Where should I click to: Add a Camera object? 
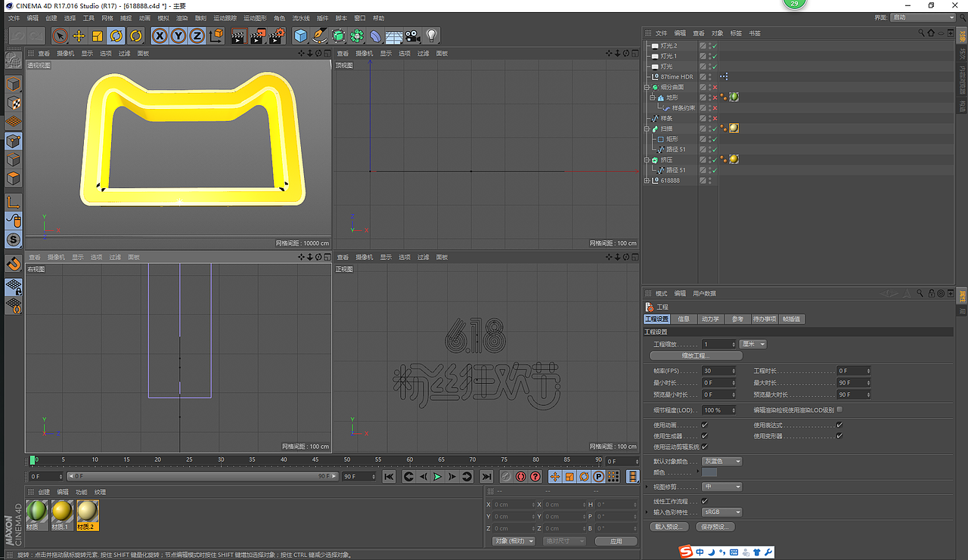coord(412,36)
